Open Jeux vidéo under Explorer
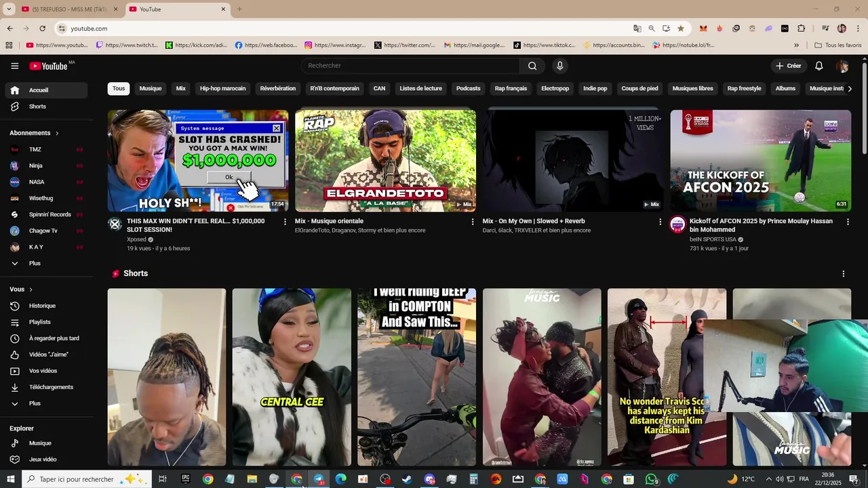Image resolution: width=868 pixels, height=488 pixels. pyautogui.click(x=46, y=460)
